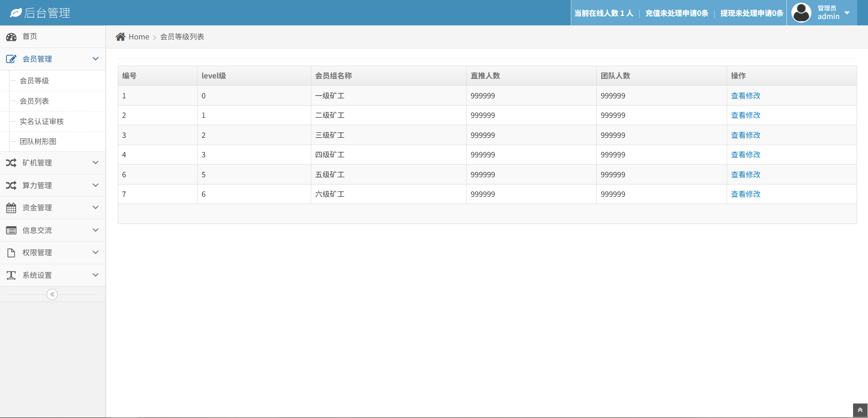Click the edit icon beside 会员管理
868x418 pixels.
(x=11, y=59)
